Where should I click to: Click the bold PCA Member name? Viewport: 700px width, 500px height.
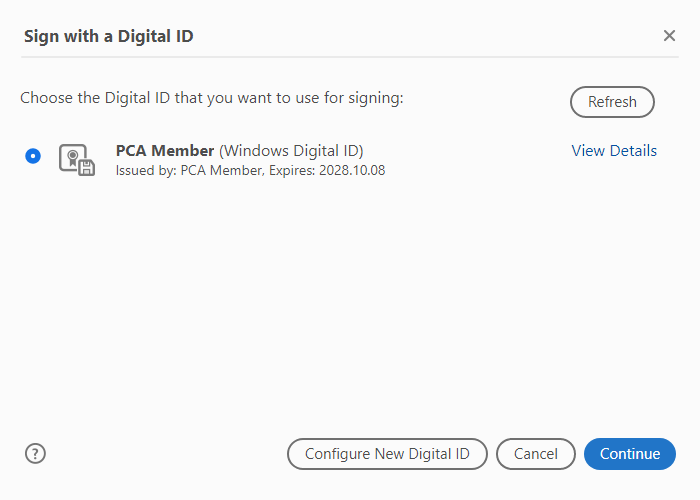165,151
